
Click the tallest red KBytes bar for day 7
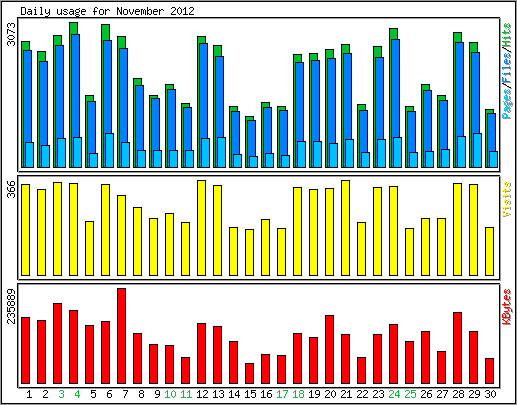[122, 336]
